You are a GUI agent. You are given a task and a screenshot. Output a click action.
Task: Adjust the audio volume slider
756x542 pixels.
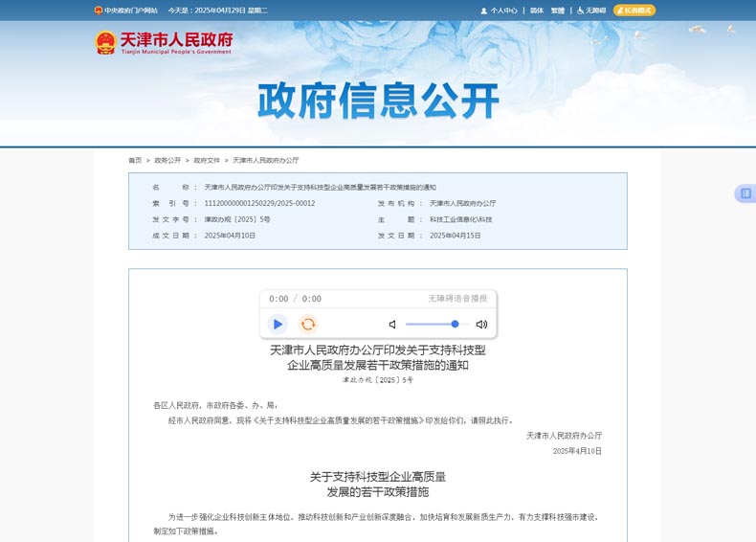point(437,325)
